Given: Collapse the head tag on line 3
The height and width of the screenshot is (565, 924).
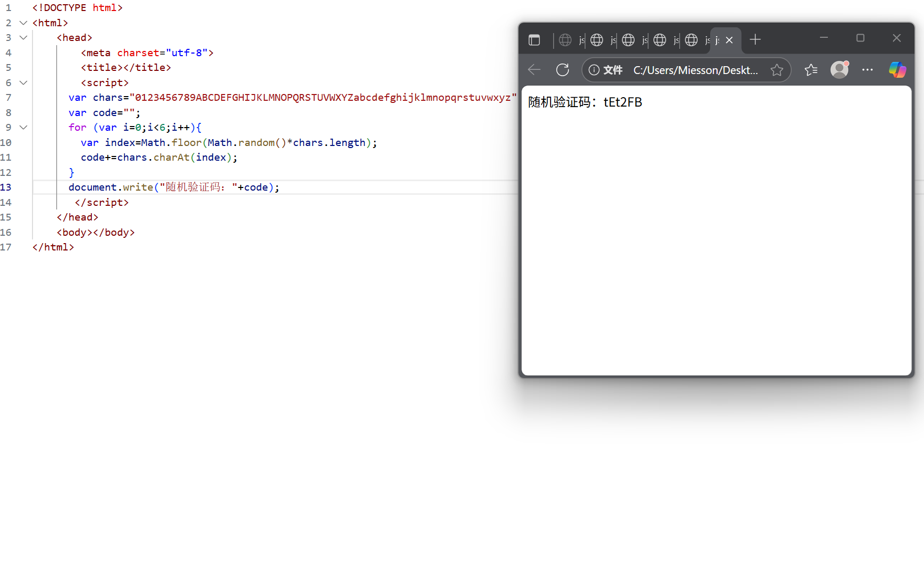Looking at the screenshot, I should click(x=23, y=37).
